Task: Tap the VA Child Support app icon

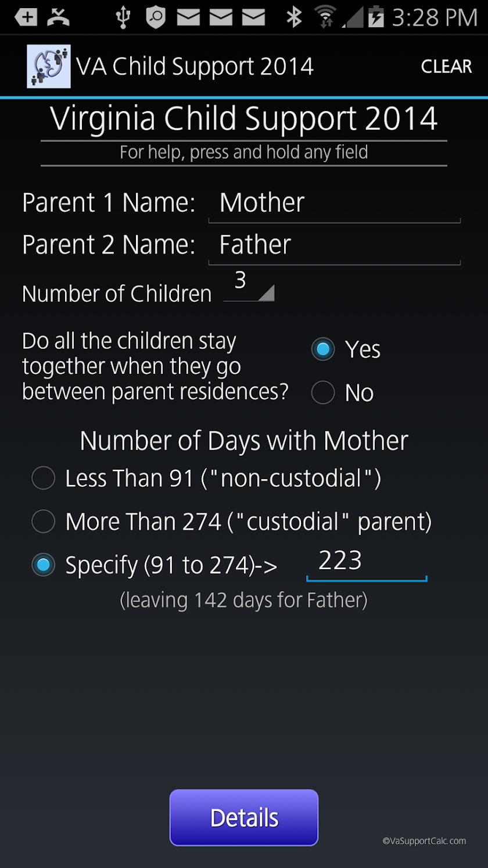Action: (x=49, y=66)
